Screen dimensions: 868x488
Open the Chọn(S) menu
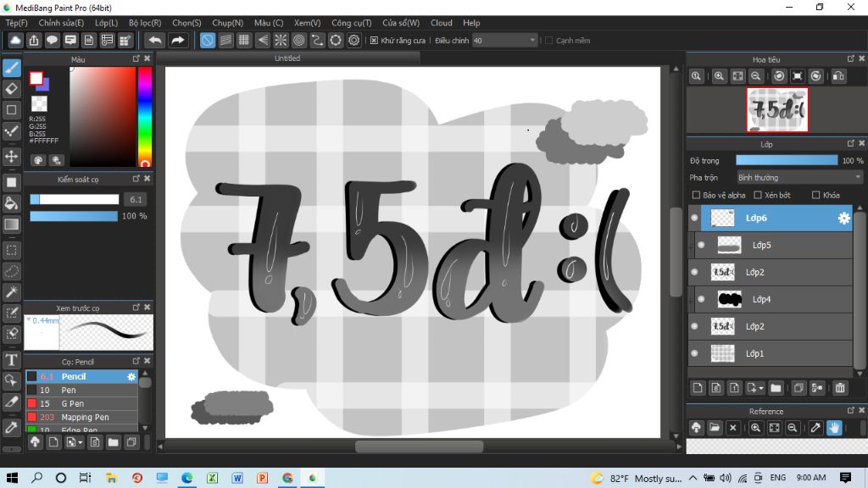point(186,23)
